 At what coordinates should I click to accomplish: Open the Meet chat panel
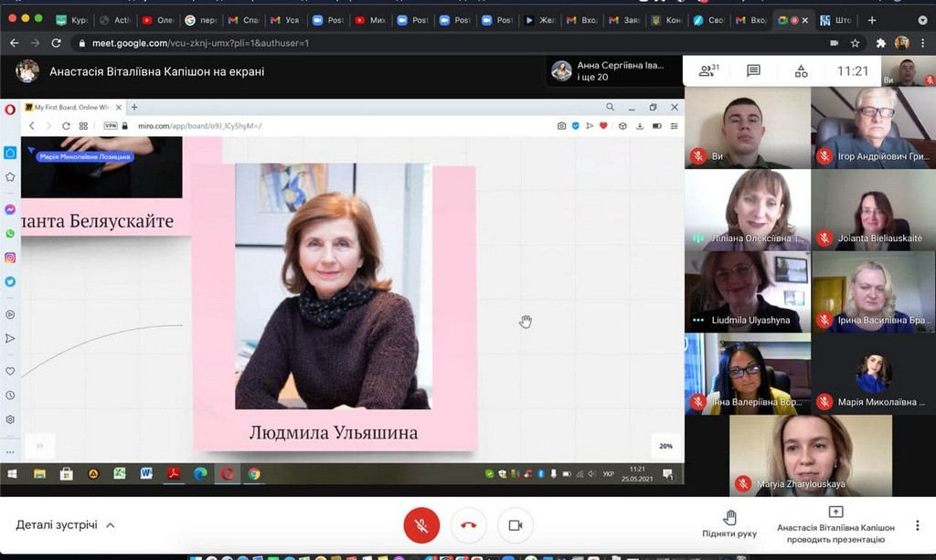coord(753,70)
